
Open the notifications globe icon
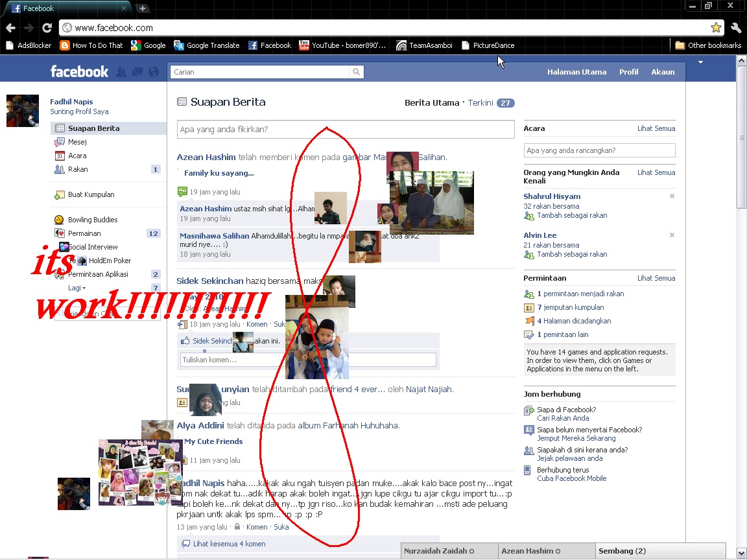point(154,72)
